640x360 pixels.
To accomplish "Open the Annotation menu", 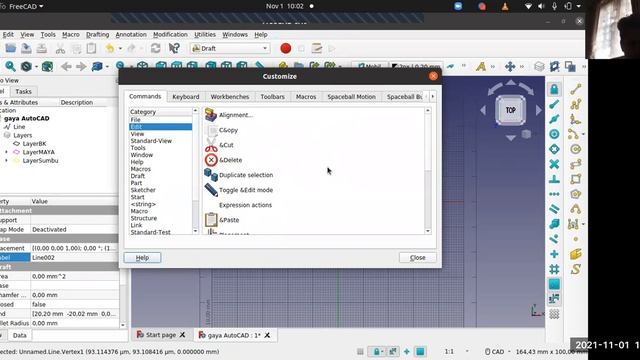I will 131,35.
